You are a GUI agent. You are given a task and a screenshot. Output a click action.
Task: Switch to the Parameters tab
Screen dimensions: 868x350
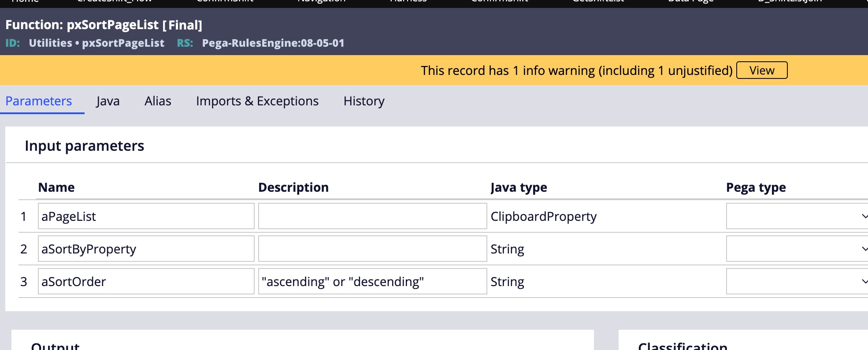[39, 101]
